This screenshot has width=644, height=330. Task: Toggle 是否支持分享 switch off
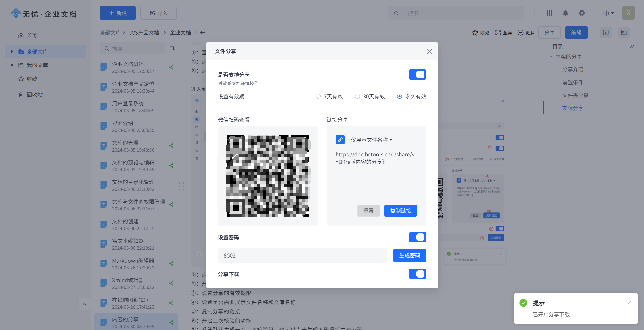click(417, 75)
